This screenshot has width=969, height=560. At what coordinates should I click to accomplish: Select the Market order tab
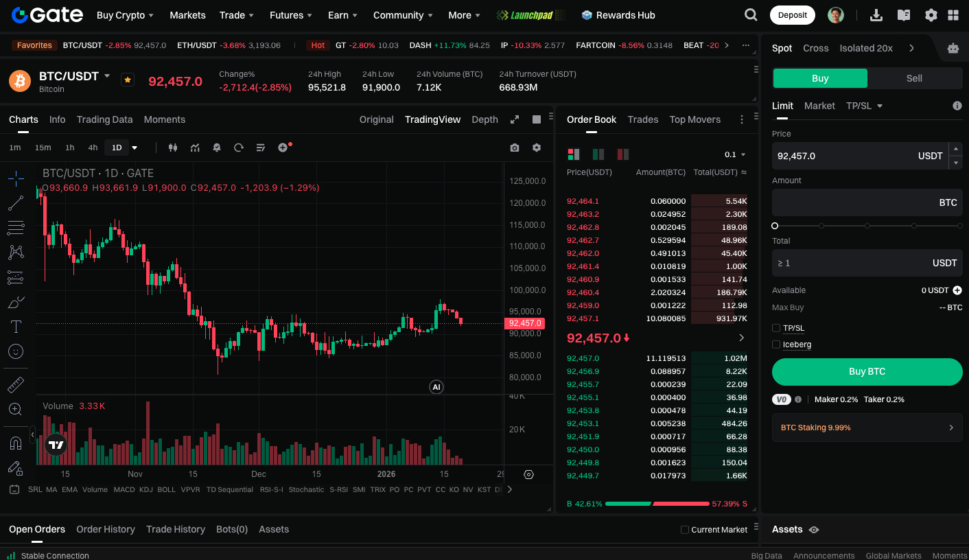819,106
